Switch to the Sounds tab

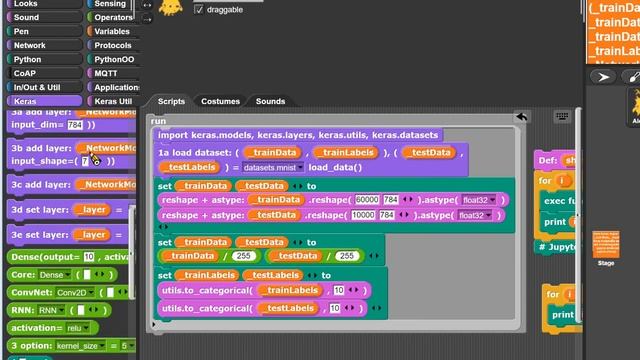click(270, 101)
